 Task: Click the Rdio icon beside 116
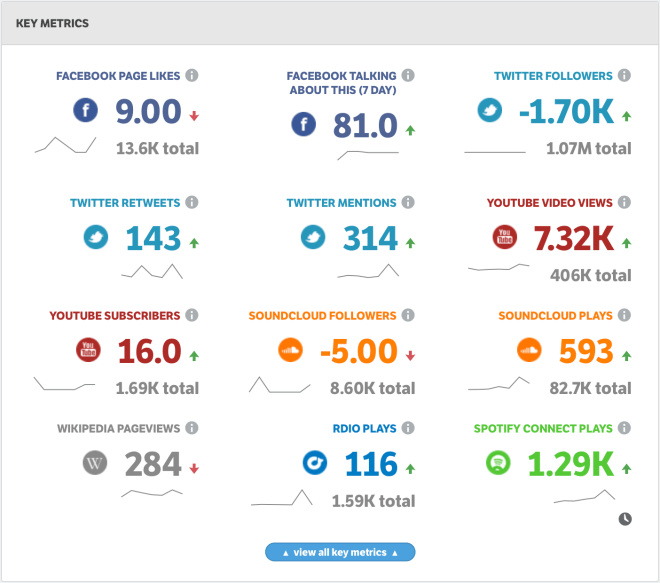point(315,463)
